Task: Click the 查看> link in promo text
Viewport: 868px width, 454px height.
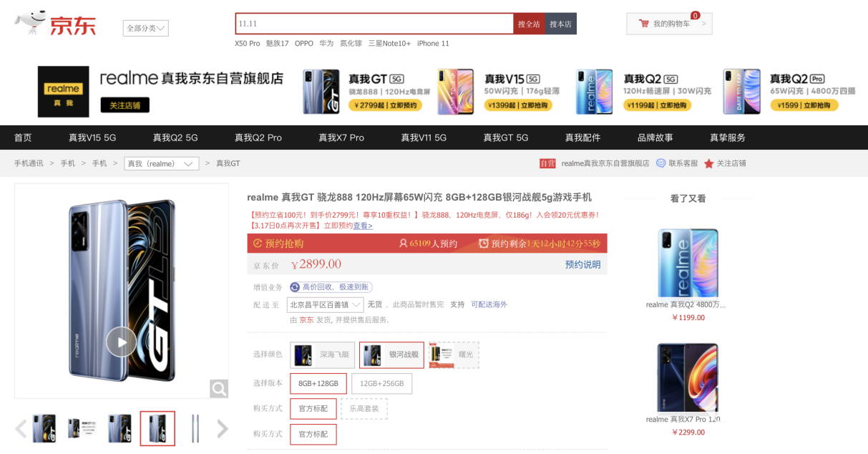Action: click(x=363, y=226)
